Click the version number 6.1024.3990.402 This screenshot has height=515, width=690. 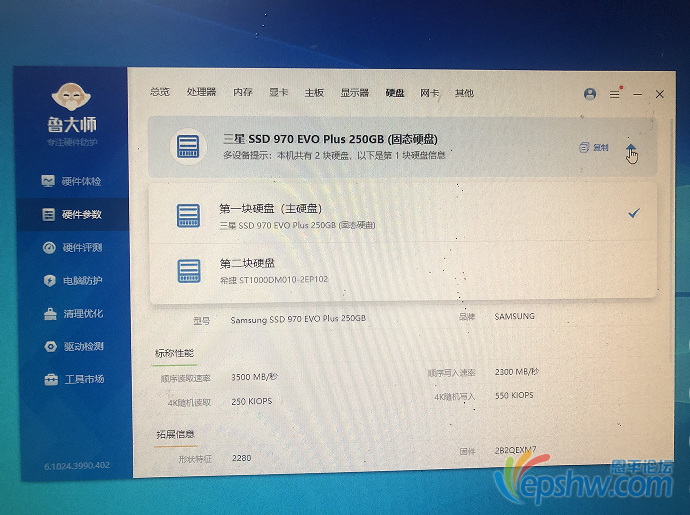point(77,466)
